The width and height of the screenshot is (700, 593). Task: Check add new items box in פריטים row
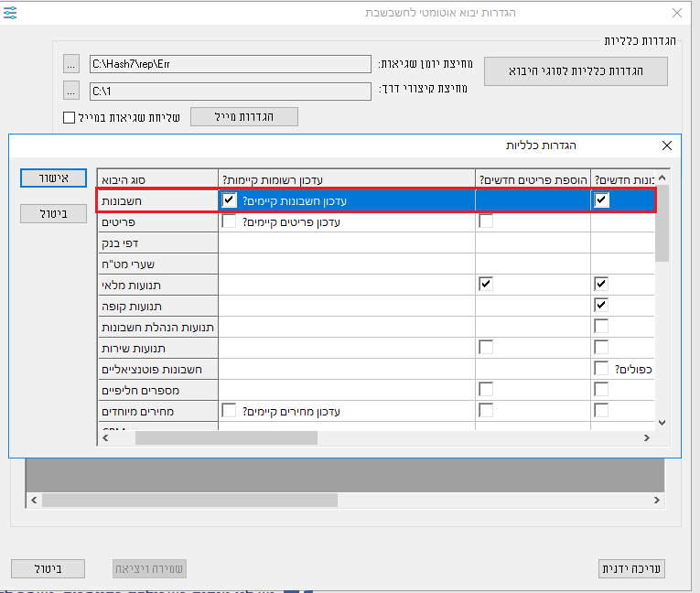pos(486,221)
